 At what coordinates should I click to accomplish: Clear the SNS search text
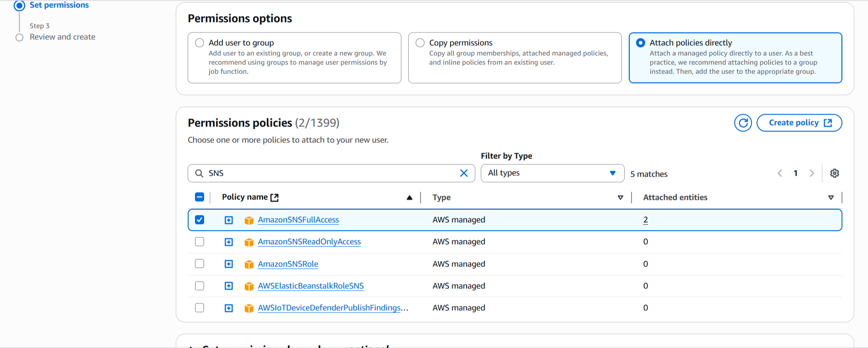coord(463,173)
